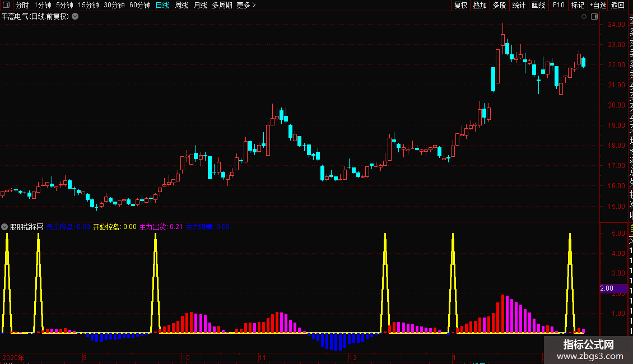Click the 股朋指标网 indicator name
Image resolution: width=633 pixels, height=364 pixels.
click(27, 227)
